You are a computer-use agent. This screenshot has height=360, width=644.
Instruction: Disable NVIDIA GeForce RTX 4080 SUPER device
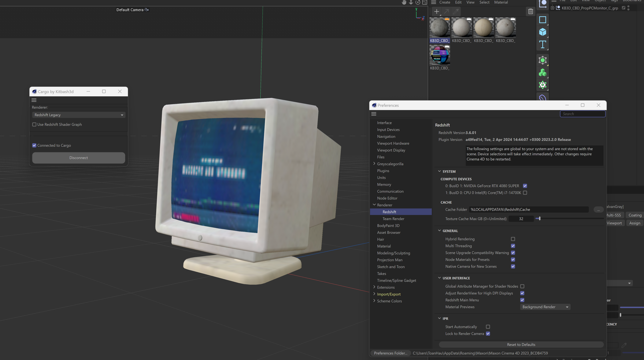(525, 186)
